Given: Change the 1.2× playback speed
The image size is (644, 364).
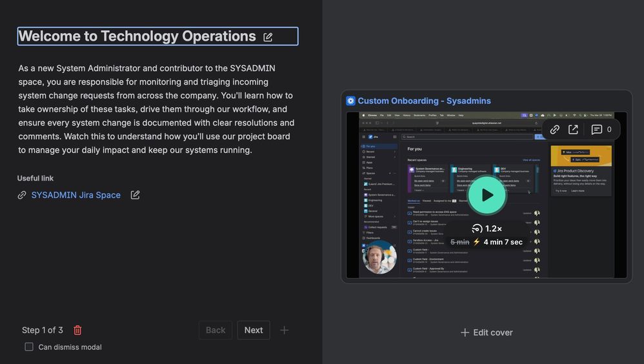Looking at the screenshot, I should [x=487, y=229].
